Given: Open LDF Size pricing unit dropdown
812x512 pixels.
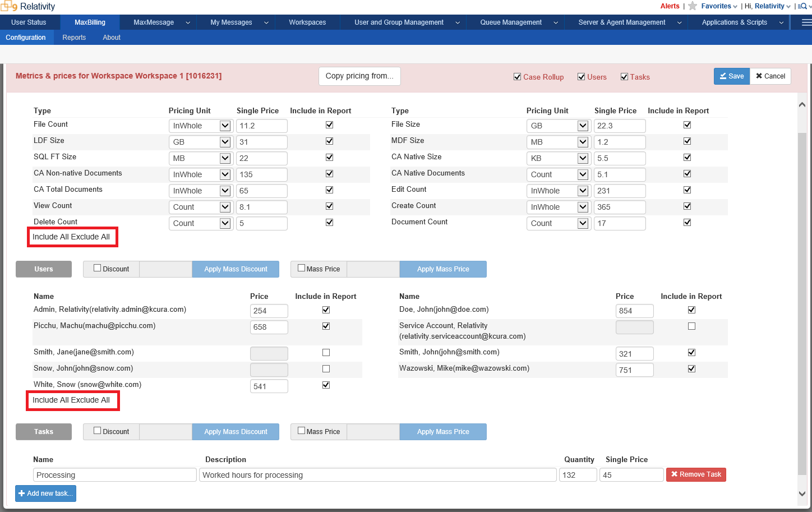Looking at the screenshot, I should (200, 142).
